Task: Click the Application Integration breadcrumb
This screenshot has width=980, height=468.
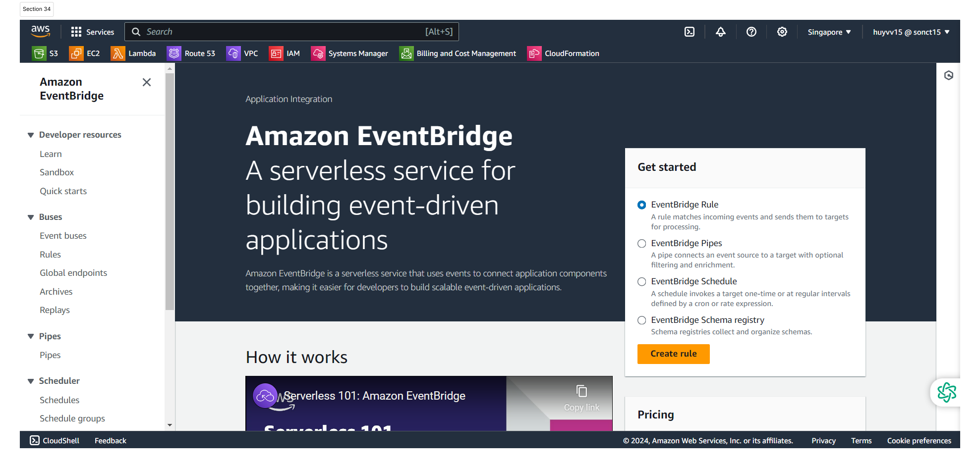Action: coord(288,99)
